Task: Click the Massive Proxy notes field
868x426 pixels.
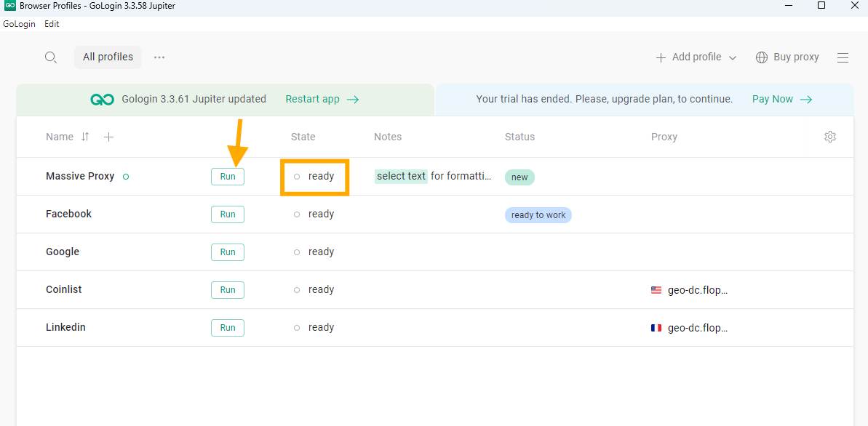Action: [x=433, y=177]
